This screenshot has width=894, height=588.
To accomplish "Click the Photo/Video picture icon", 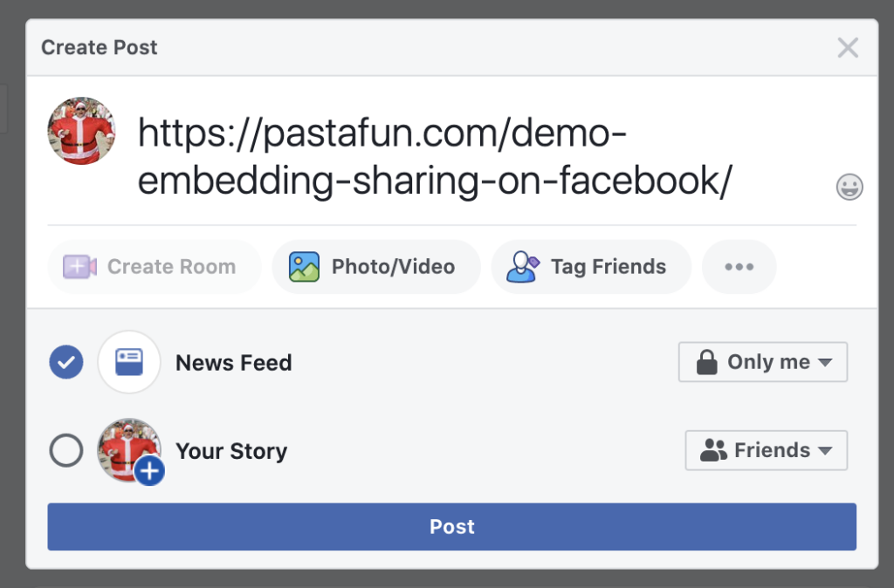I will 304,267.
